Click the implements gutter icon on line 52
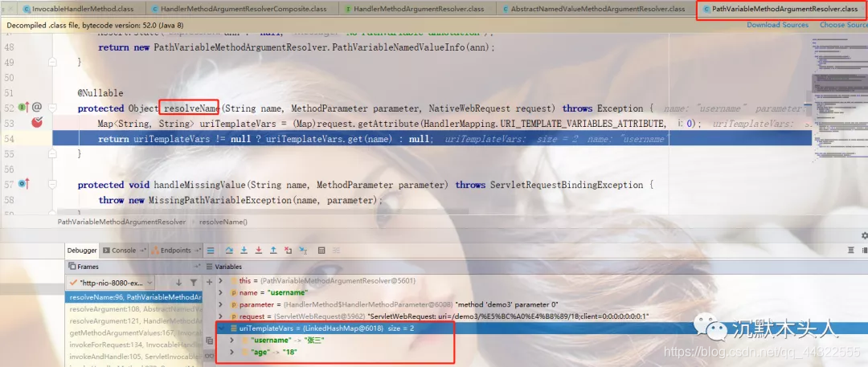 pyautogui.click(x=24, y=107)
